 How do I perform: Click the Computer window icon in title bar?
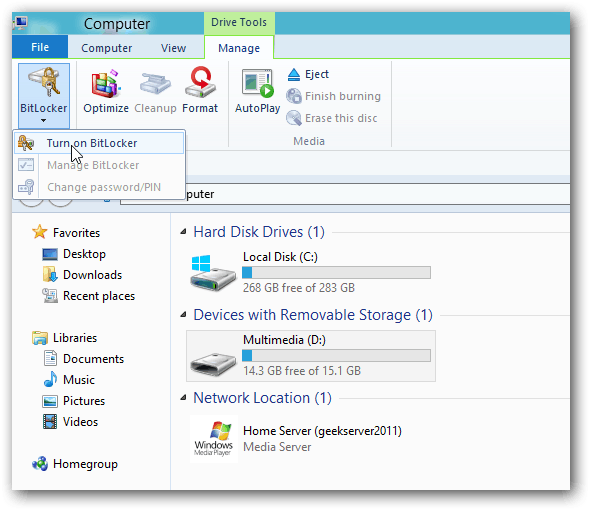(x=20, y=23)
